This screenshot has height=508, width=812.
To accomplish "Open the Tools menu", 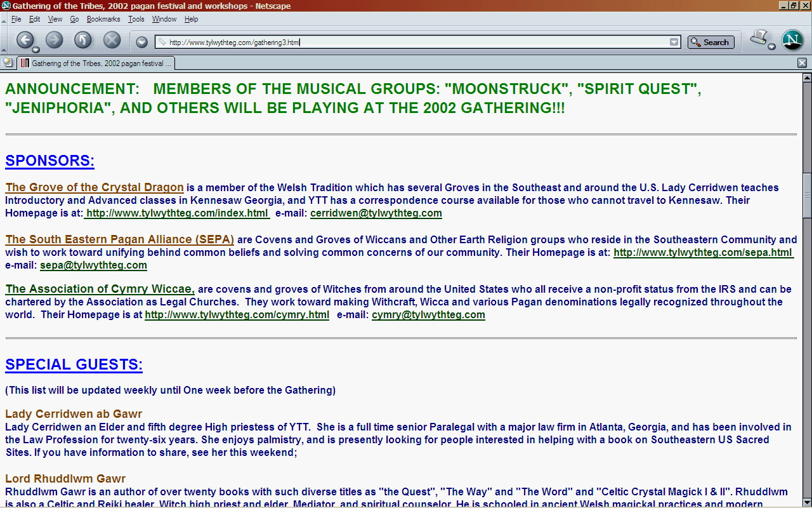I will tap(136, 19).
